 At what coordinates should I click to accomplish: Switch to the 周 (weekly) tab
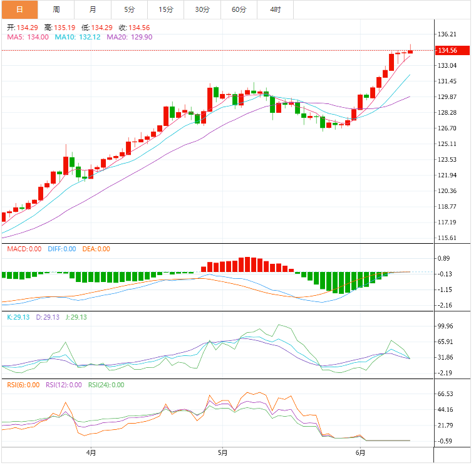tap(56, 9)
